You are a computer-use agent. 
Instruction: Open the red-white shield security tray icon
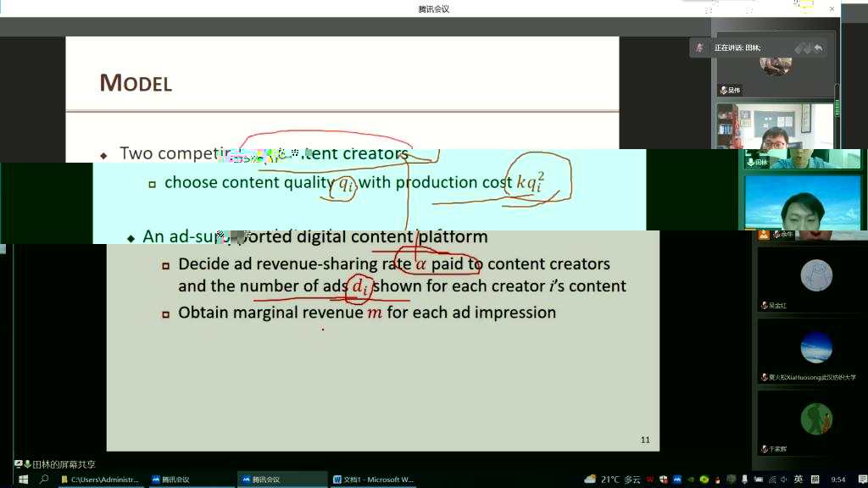pyautogui.click(x=663, y=480)
